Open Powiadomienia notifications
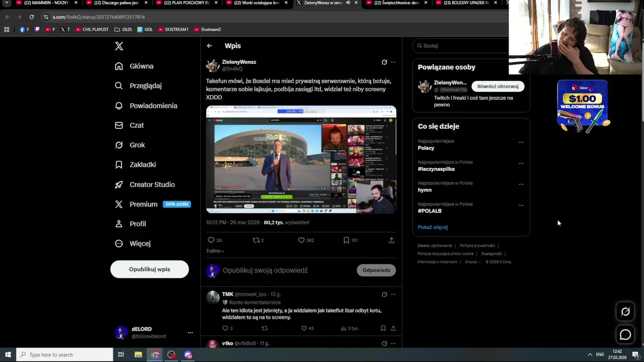The width and height of the screenshot is (644, 362). 146,106
